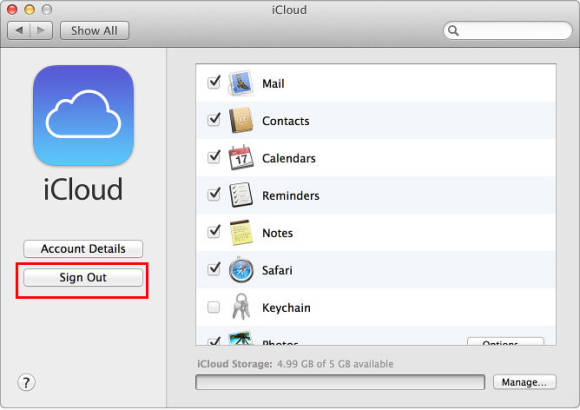The height and width of the screenshot is (410, 580).
Task: Click the iCloud storage usage bar
Action: click(340, 382)
